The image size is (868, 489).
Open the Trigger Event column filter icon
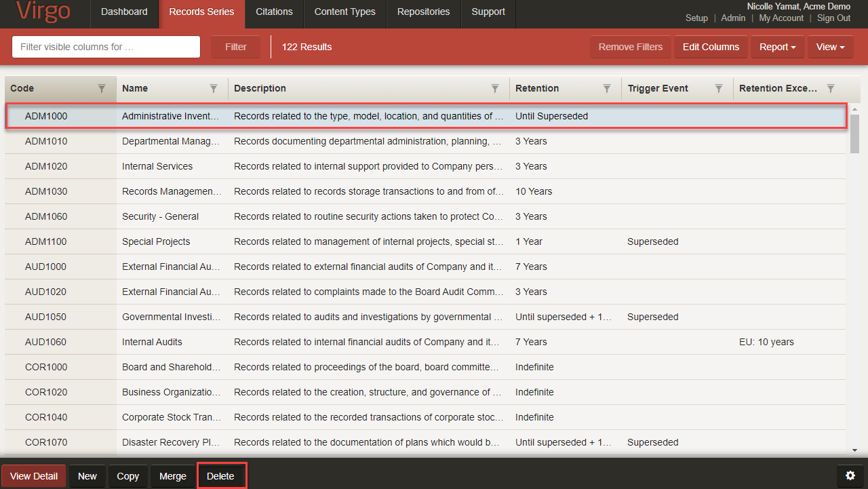coord(719,88)
